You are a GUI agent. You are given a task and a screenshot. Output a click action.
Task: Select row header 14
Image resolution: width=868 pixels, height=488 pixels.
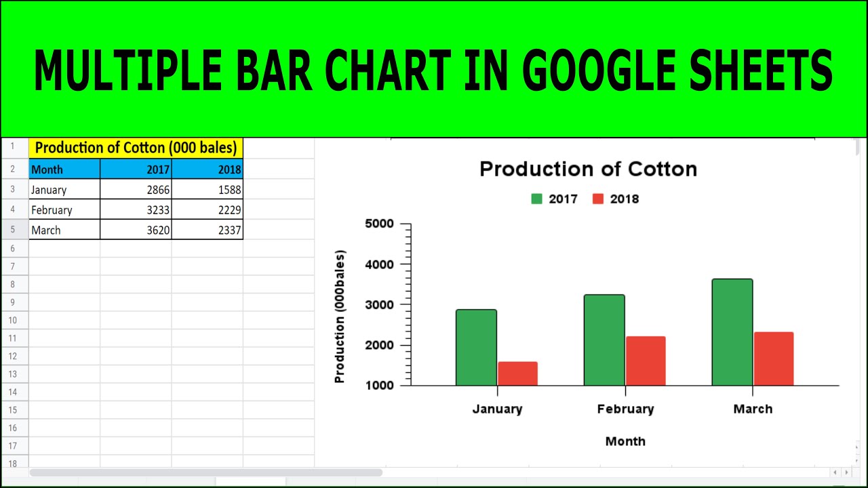click(x=14, y=392)
